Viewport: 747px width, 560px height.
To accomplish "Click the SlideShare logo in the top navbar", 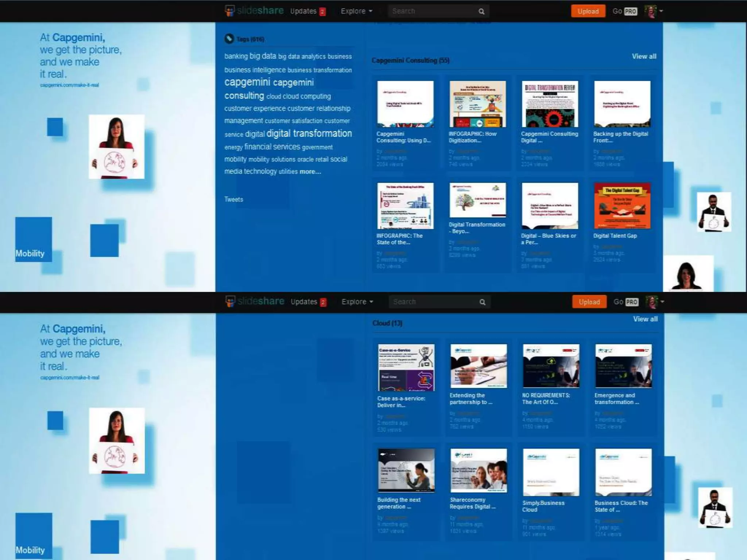I will pos(254,11).
